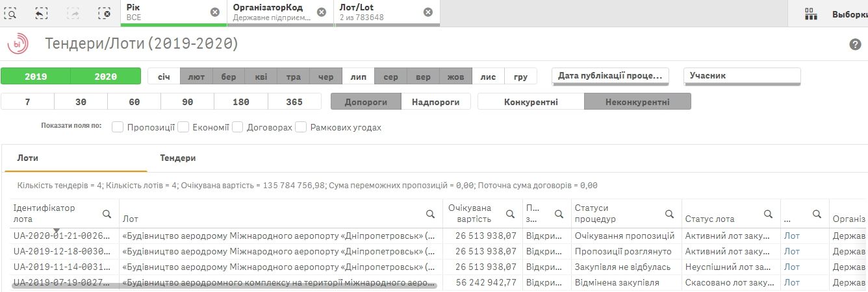The image size is (868, 292).
Task: Select last 7 days period
Action: [x=28, y=102]
